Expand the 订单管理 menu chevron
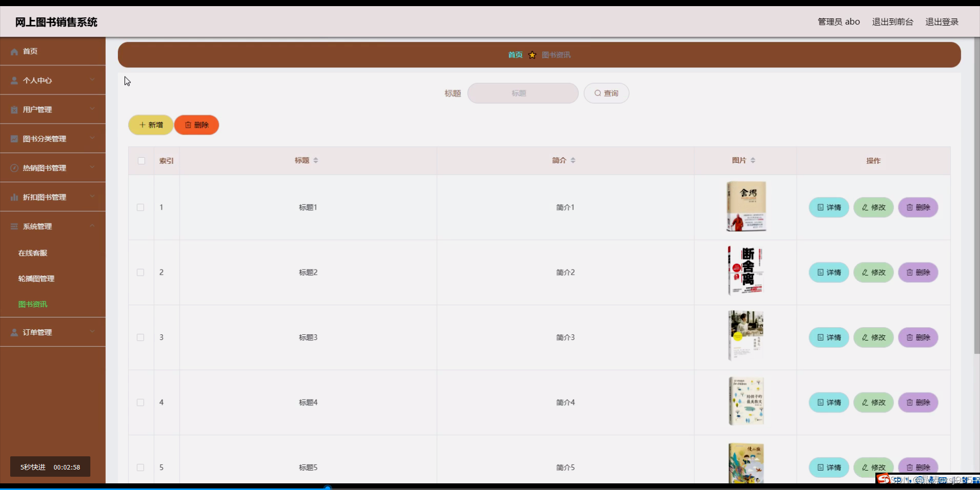 click(92, 332)
